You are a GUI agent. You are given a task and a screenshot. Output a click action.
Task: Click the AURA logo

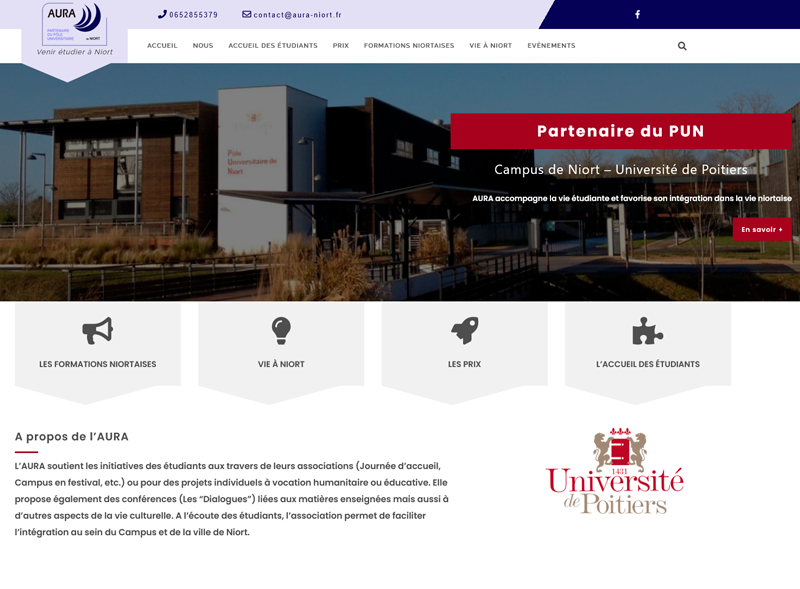click(x=74, y=24)
